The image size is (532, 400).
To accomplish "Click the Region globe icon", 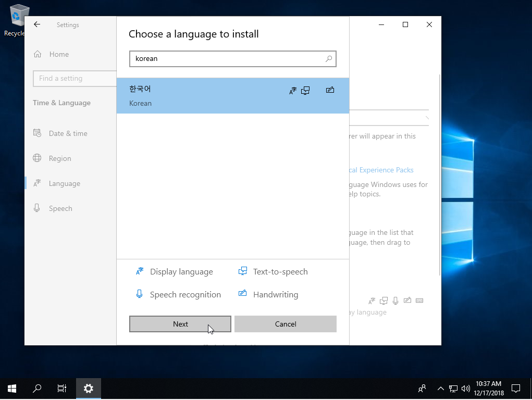I will [x=37, y=158].
